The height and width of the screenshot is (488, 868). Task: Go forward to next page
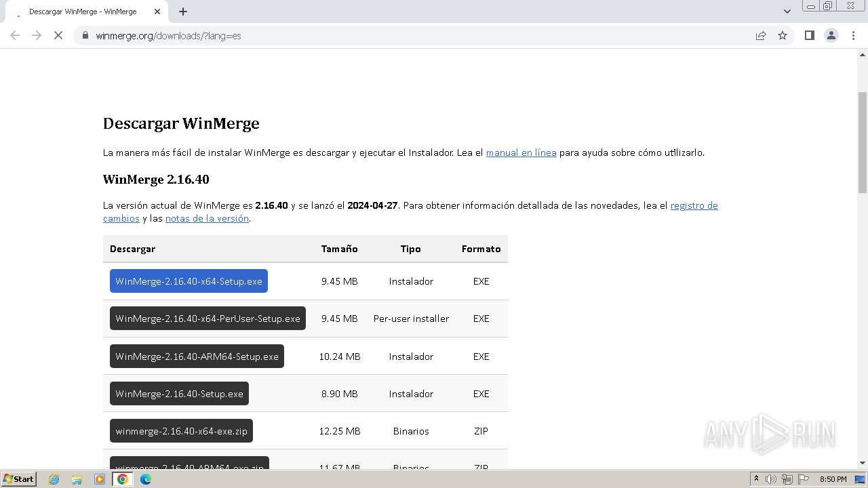37,35
